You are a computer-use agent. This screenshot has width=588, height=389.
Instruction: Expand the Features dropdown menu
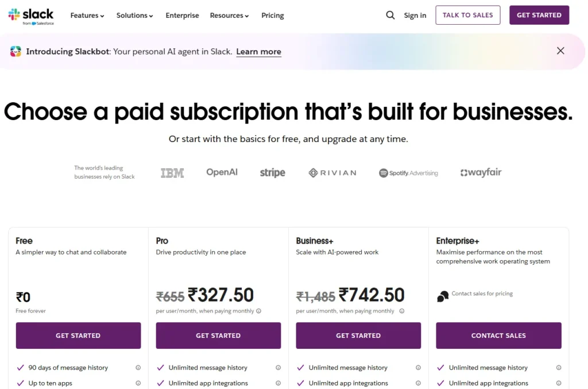(87, 16)
